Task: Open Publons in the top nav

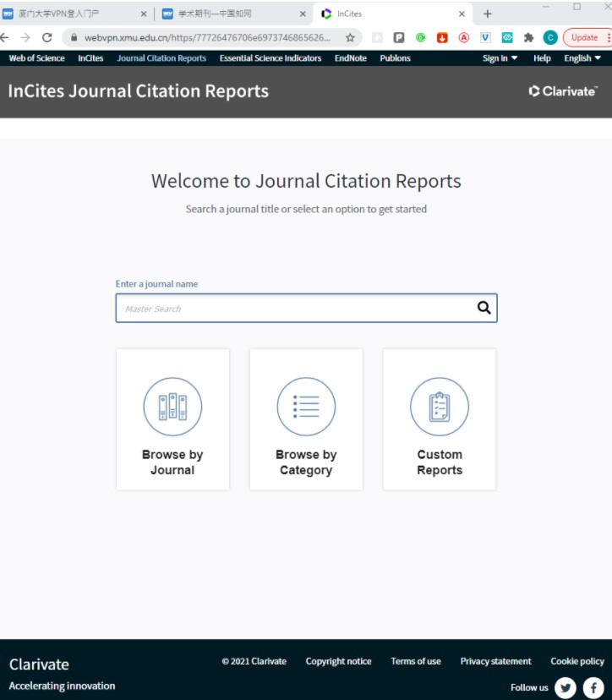Action: point(395,58)
